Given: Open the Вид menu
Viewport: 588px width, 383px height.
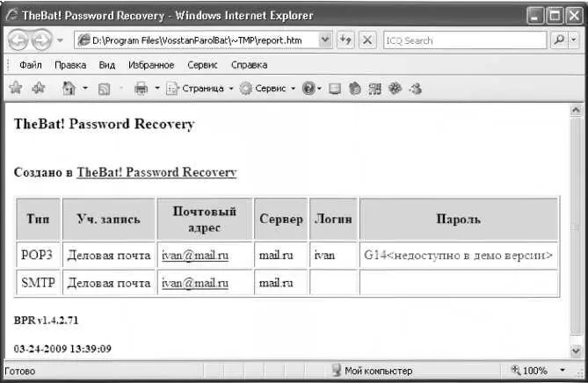Looking at the screenshot, I should tap(107, 65).
